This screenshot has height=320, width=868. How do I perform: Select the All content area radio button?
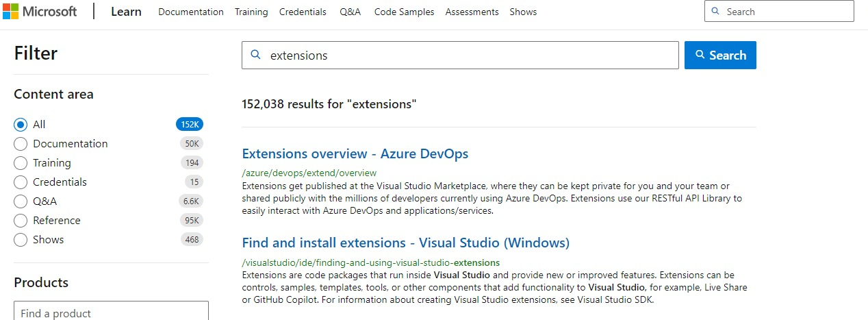click(x=21, y=125)
